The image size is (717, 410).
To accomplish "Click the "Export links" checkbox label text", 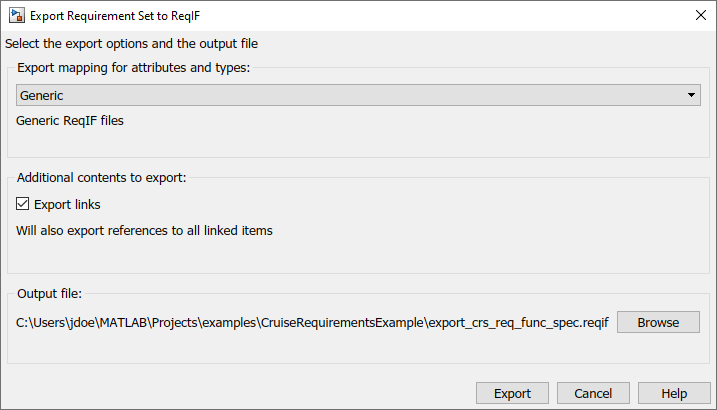I will click(x=67, y=204).
